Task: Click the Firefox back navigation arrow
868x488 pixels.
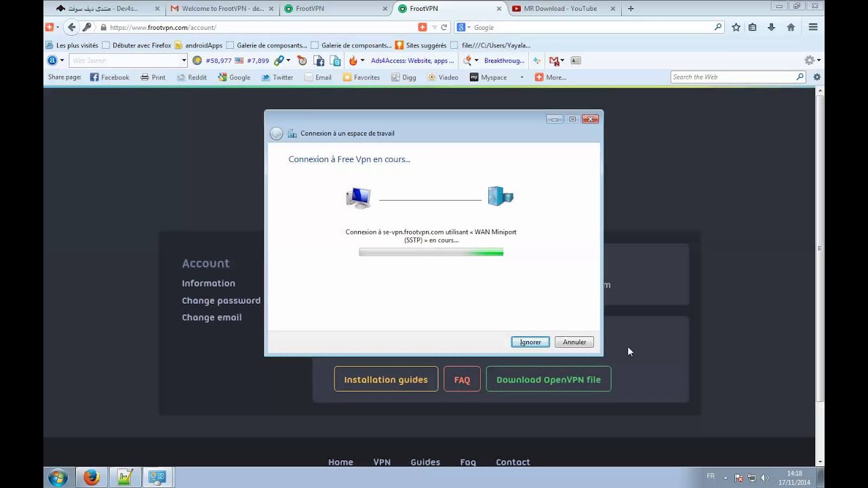Action: click(x=71, y=27)
